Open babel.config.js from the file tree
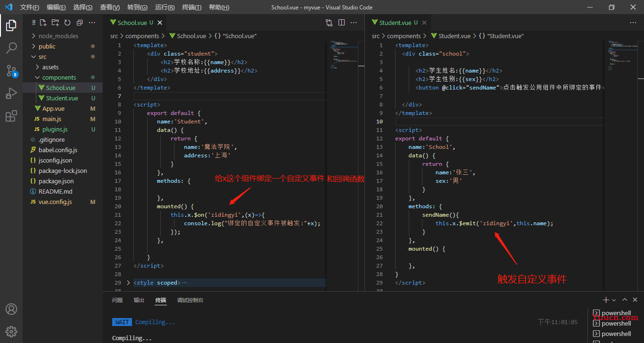This screenshot has height=343, width=644. click(x=63, y=150)
